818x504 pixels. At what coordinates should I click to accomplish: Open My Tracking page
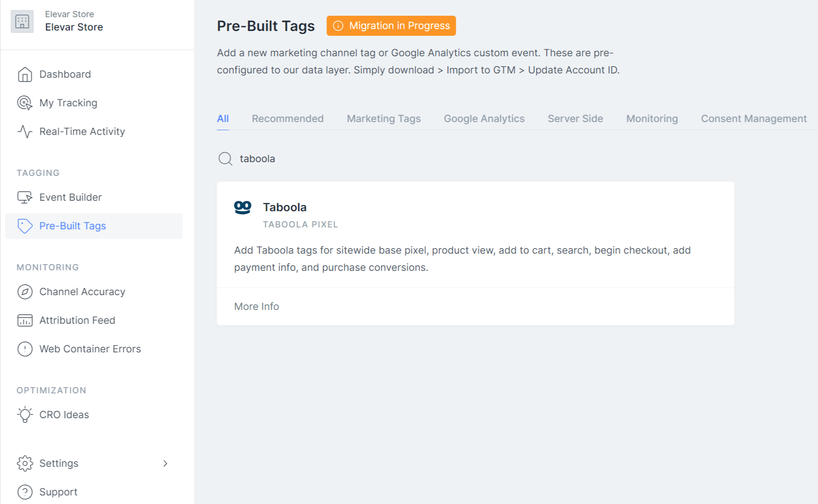(x=68, y=103)
